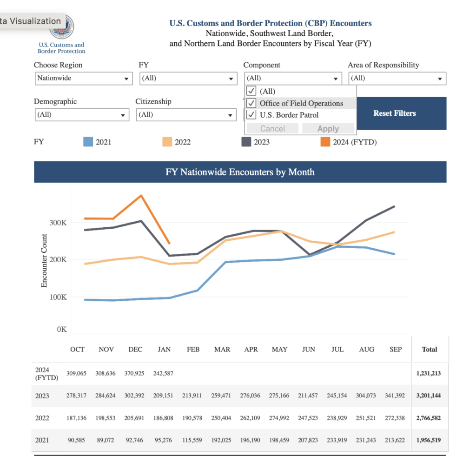Screen dimensions: 476x456
Task: Click the FY Nationwide Encounters by Month header
Action: point(240,172)
